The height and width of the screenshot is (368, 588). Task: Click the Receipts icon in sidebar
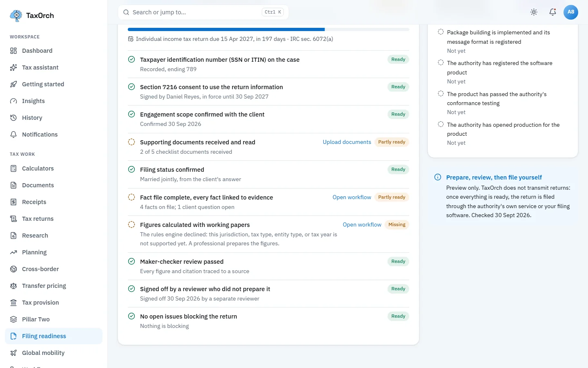click(x=13, y=202)
